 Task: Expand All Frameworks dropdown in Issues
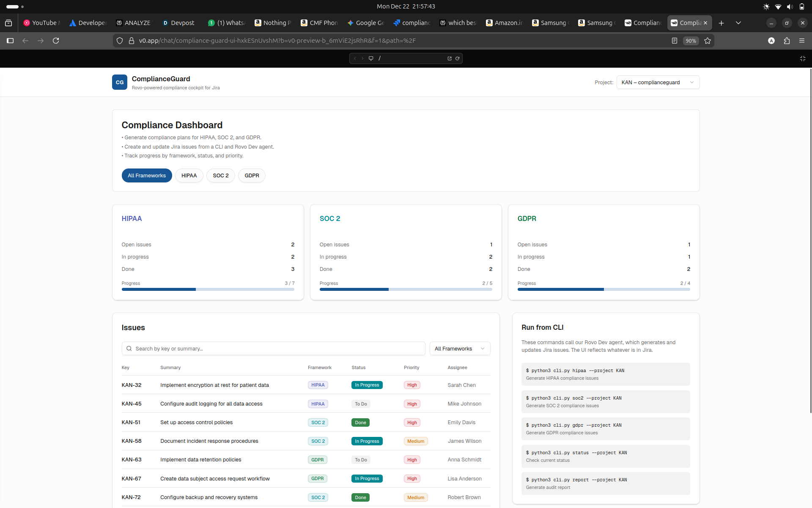[460, 349]
